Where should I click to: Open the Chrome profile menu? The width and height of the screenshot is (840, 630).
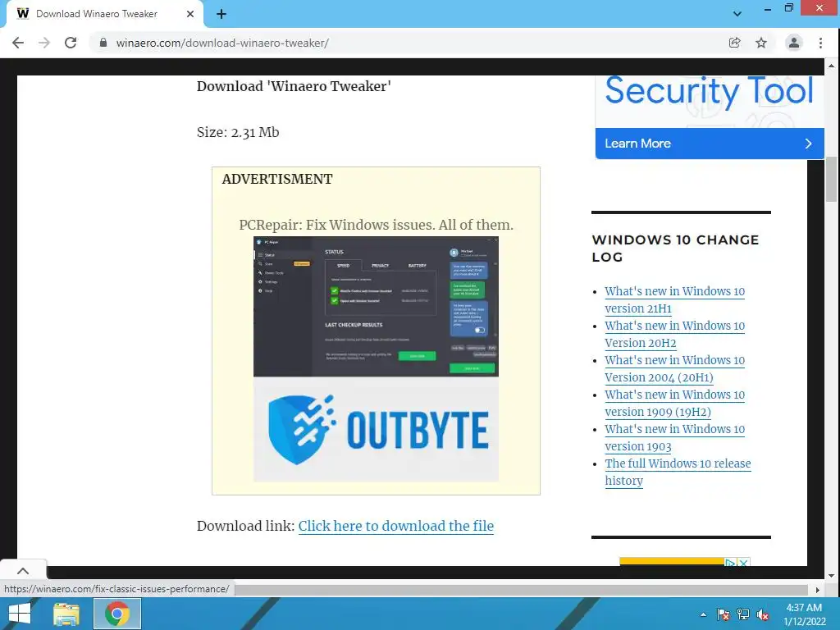pyautogui.click(x=793, y=43)
